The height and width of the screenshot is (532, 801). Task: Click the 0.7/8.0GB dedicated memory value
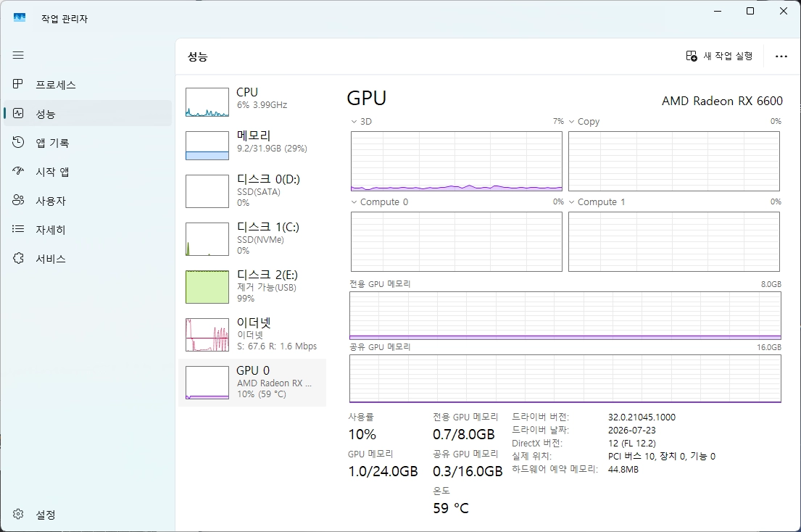464,434
